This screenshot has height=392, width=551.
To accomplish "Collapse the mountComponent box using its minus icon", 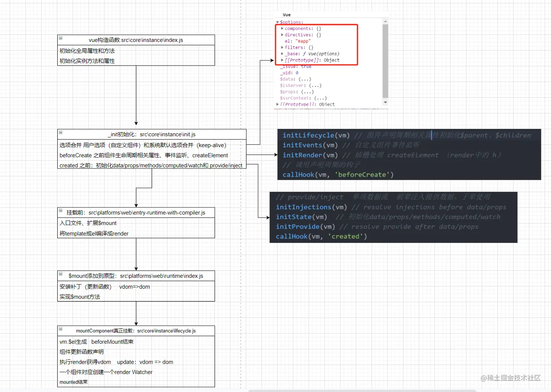I will (60, 329).
